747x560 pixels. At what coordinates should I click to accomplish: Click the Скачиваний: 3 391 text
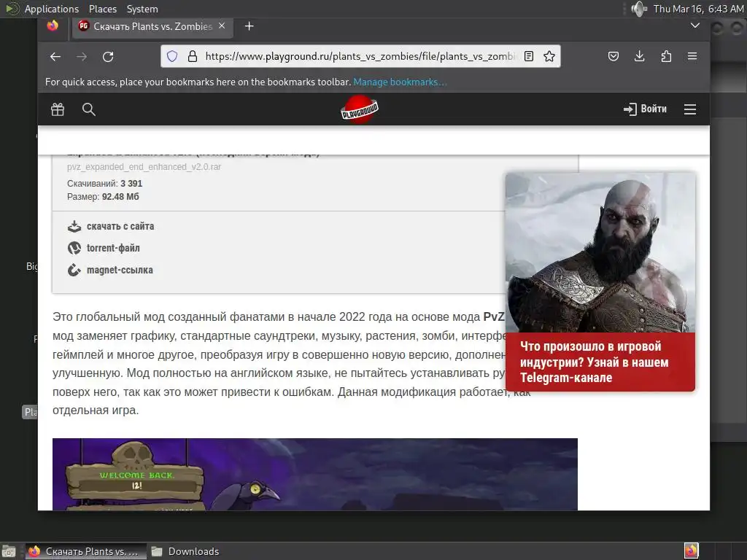[x=105, y=183]
